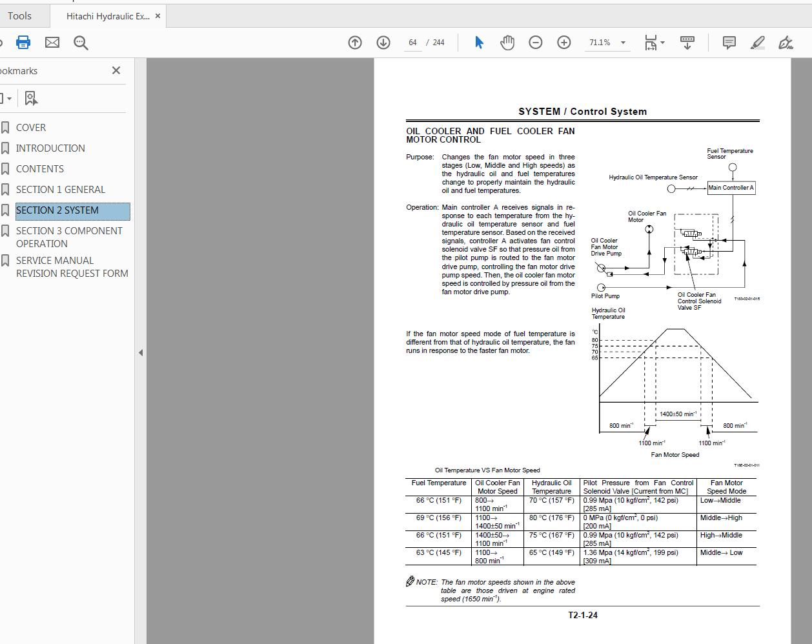
Task: Open the Fill & Sign tool
Action: (785, 43)
